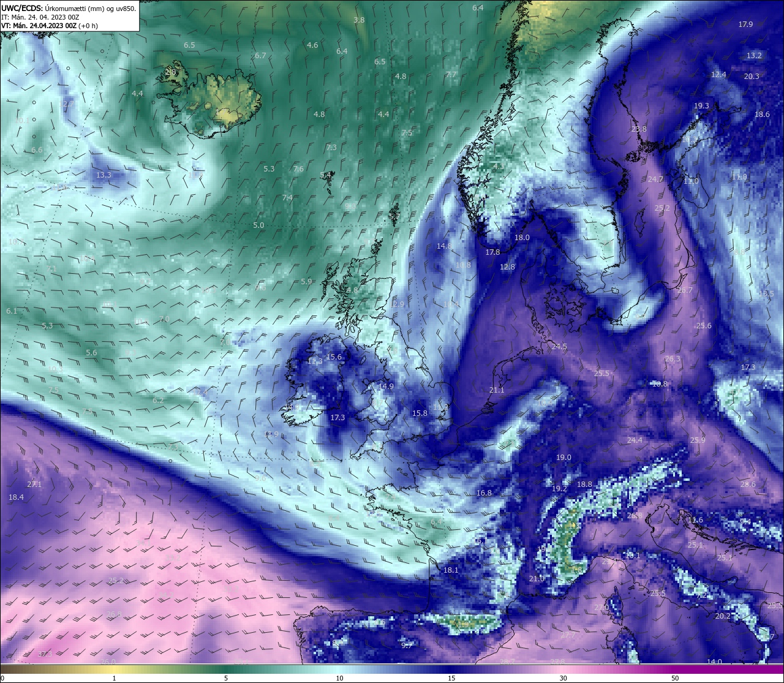
Task: Click the map value 13.2
Action: pos(754,56)
